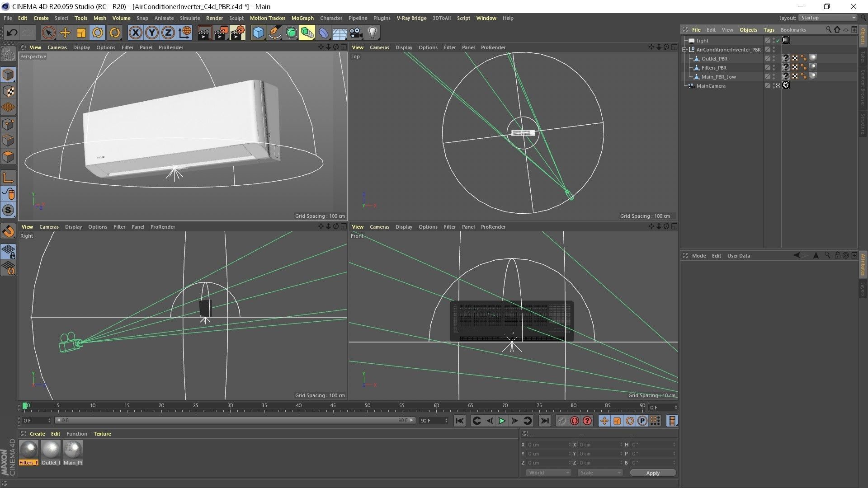Toggle Outlet_PBR visibility dots
Viewport: 868px width, 488px height.
click(x=774, y=59)
